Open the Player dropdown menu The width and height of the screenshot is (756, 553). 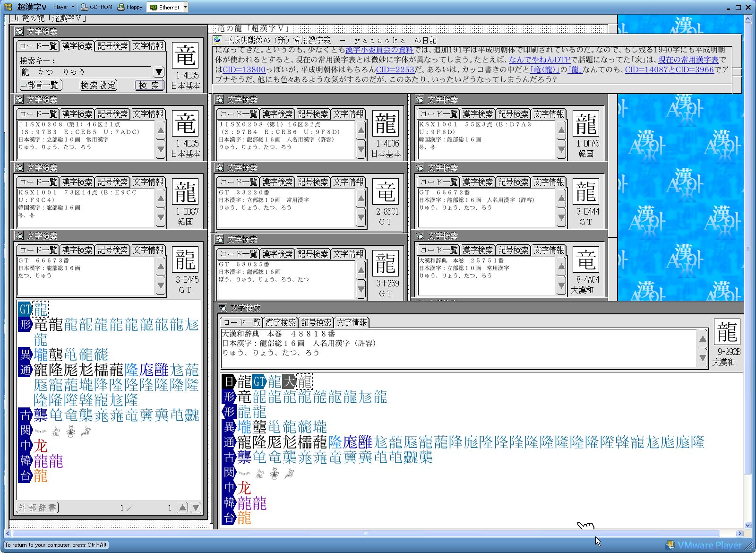pyautogui.click(x=63, y=7)
